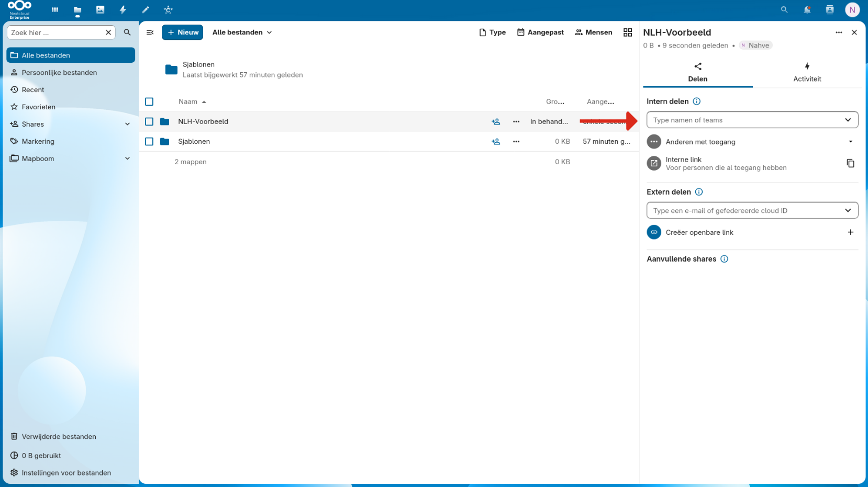Open the external share email dropdown arrow
Screen dimensions: 868x487
848,210
